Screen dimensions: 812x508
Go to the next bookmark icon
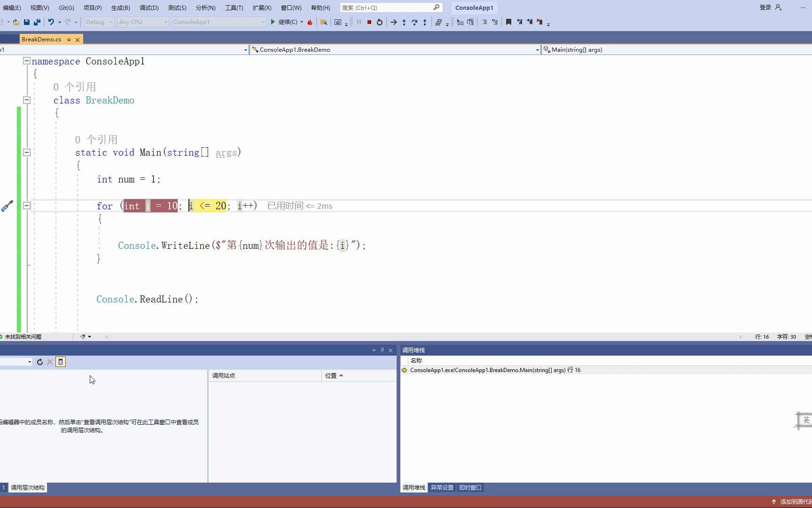coord(530,22)
